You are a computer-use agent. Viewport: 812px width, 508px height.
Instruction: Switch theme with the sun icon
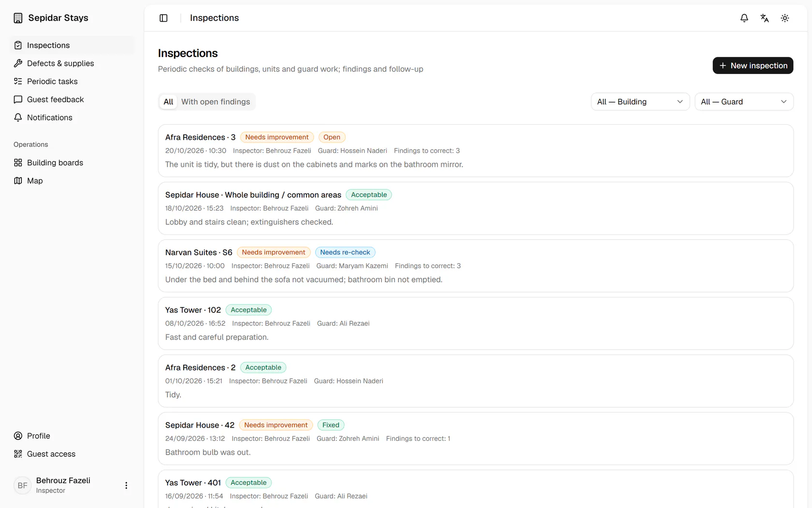pos(785,18)
